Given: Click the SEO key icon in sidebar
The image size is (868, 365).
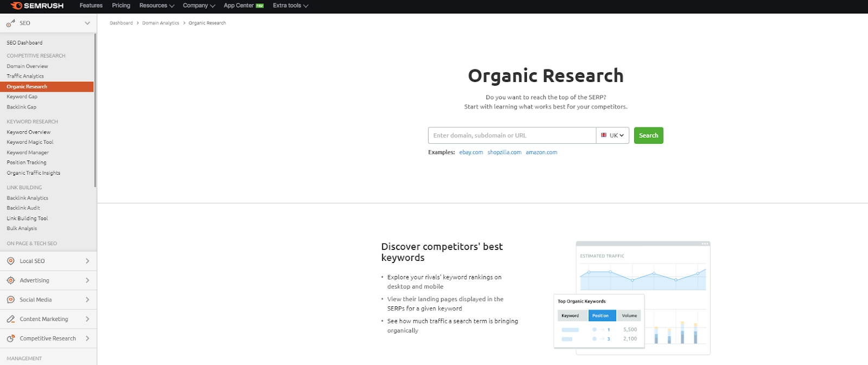Looking at the screenshot, I should [10, 23].
